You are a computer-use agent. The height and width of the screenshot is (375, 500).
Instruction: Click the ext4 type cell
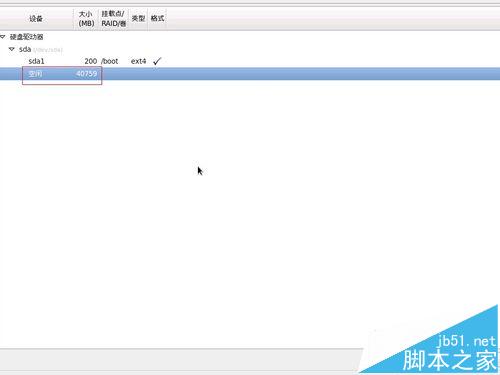point(138,61)
